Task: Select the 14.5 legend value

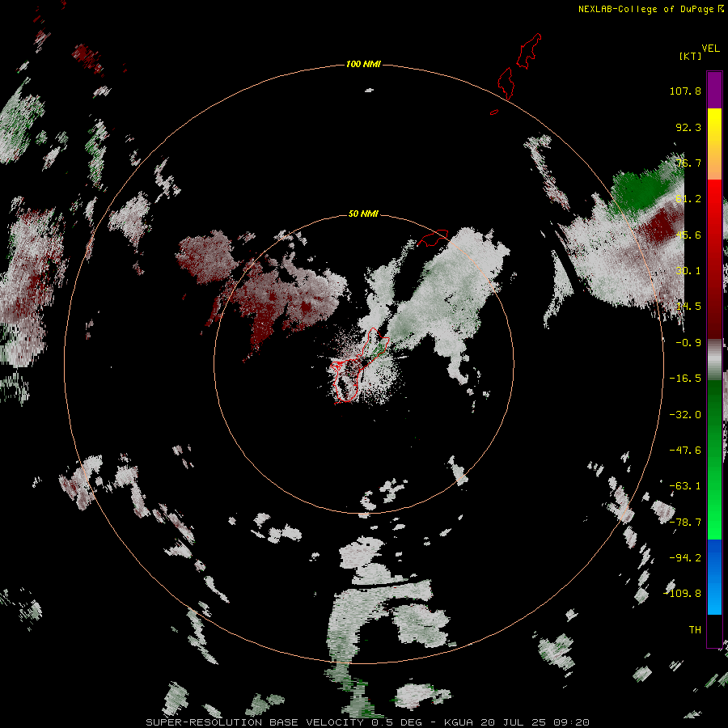Action: 688,307
